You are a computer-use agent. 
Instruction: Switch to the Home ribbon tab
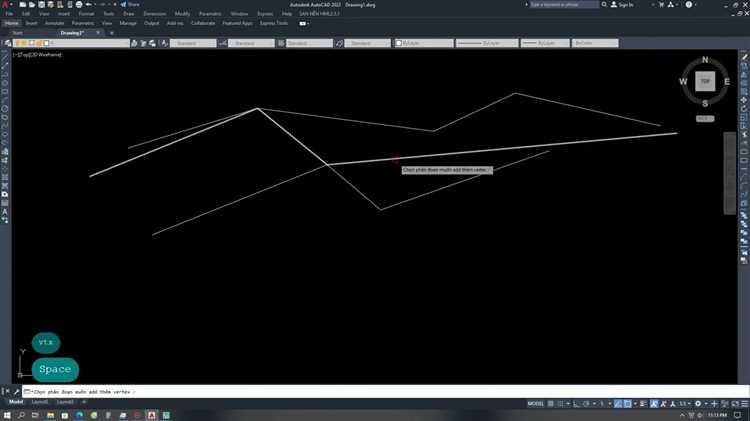point(11,23)
